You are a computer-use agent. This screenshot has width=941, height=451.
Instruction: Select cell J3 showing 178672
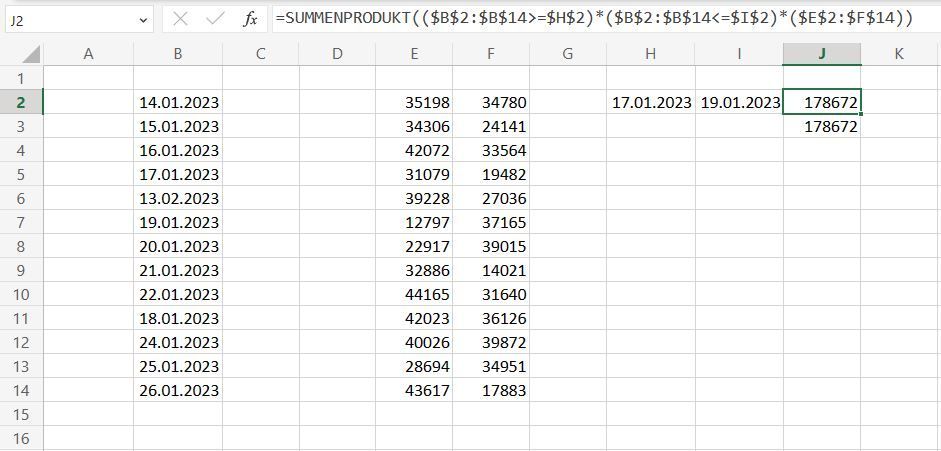pyautogui.click(x=822, y=127)
